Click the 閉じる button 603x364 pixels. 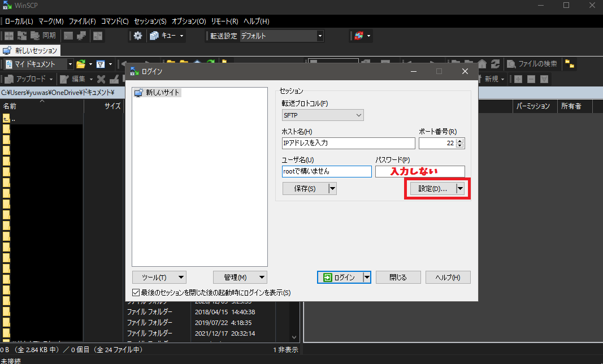tap(398, 278)
